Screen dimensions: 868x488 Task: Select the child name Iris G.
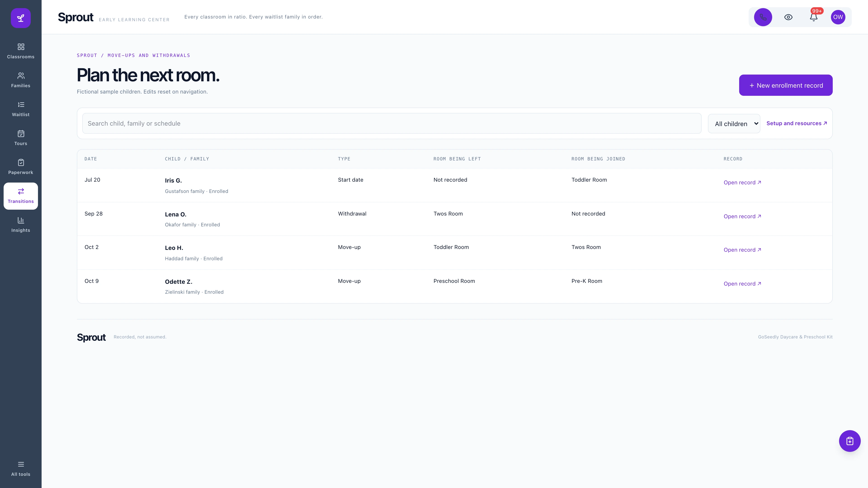tap(173, 181)
